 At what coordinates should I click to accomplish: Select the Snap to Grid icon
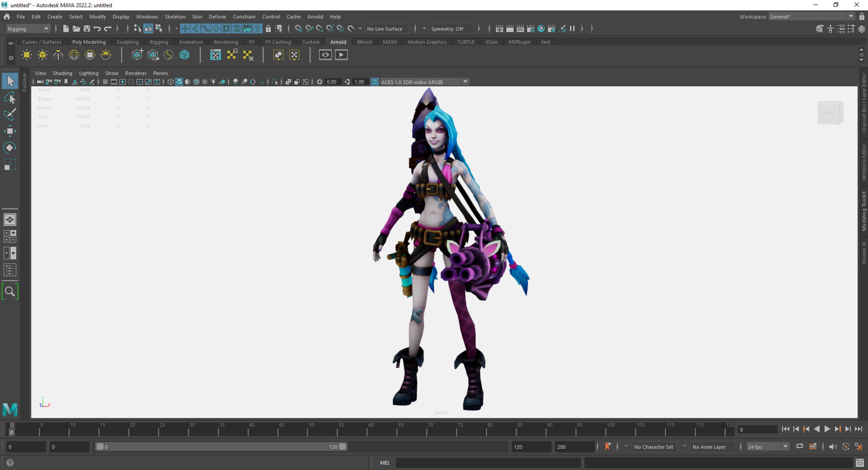coord(299,28)
